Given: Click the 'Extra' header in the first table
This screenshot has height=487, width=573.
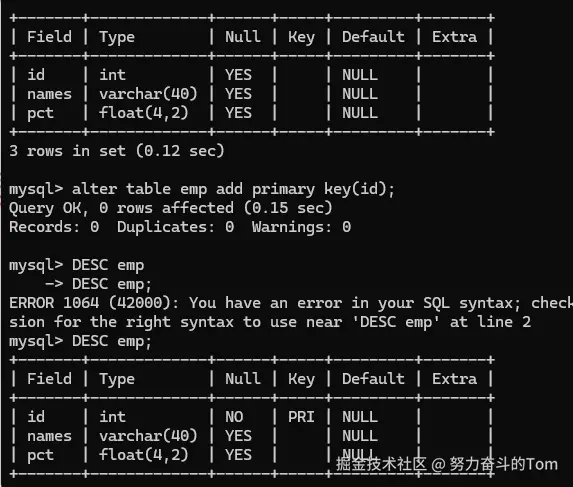Looking at the screenshot, I should pyautogui.click(x=454, y=37).
